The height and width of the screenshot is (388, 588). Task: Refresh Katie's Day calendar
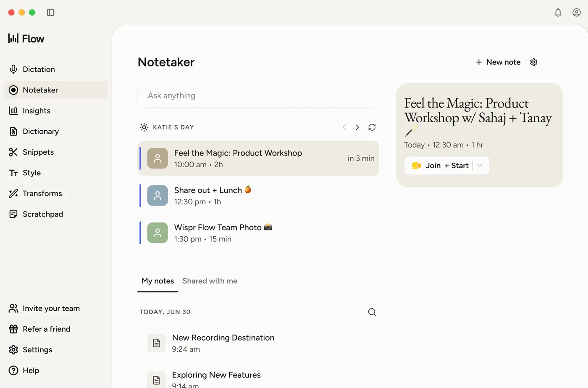372,127
